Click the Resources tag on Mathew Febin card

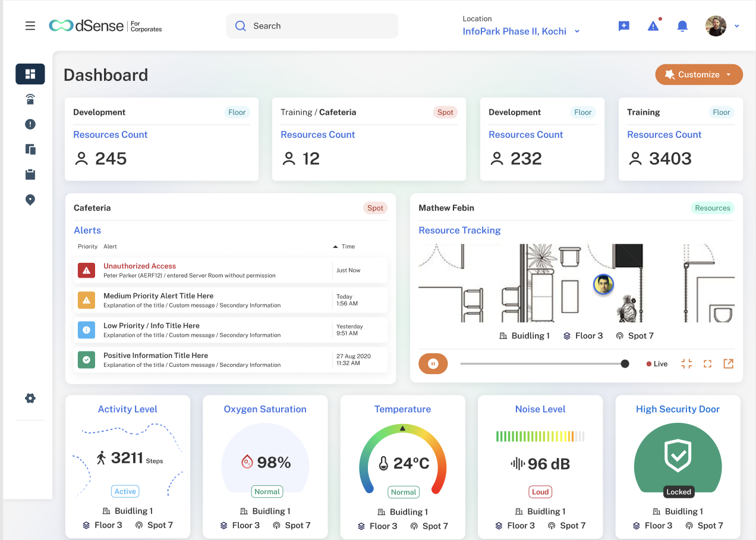[x=713, y=208]
